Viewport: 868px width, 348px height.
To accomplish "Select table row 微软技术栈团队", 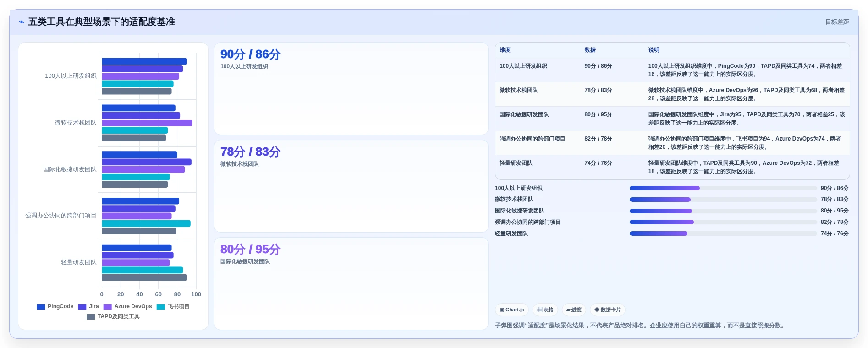I will (x=672, y=94).
